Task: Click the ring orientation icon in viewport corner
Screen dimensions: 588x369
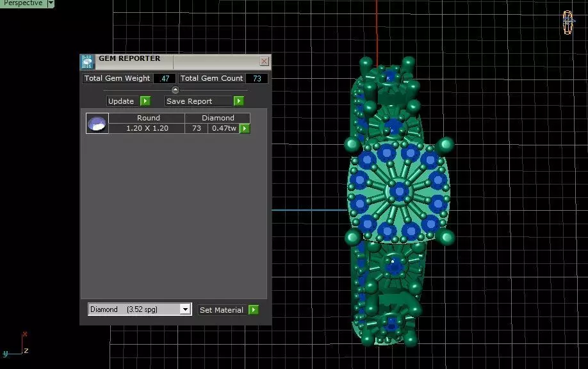Action: point(568,22)
